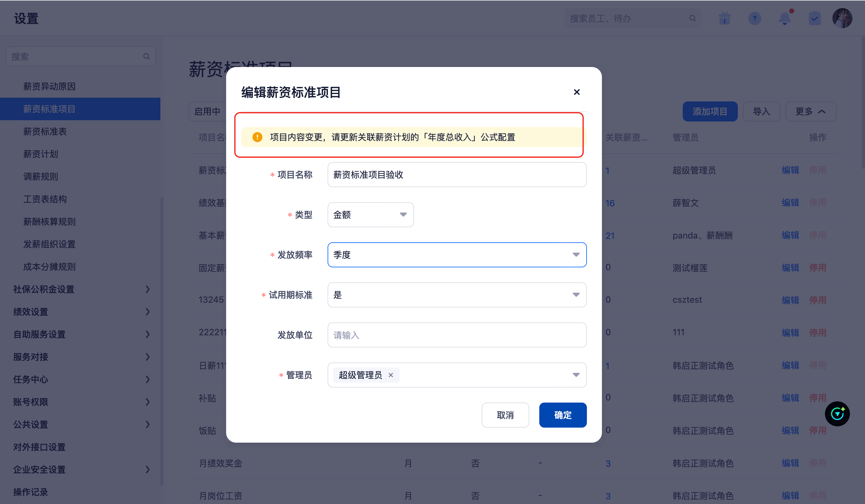865x504 pixels.
Task: Click the checklist task icon in header
Action: click(x=815, y=18)
